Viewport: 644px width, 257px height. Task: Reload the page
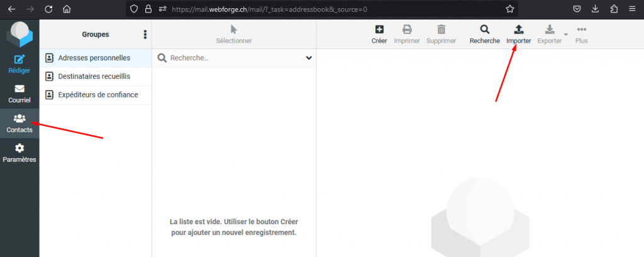tap(48, 9)
